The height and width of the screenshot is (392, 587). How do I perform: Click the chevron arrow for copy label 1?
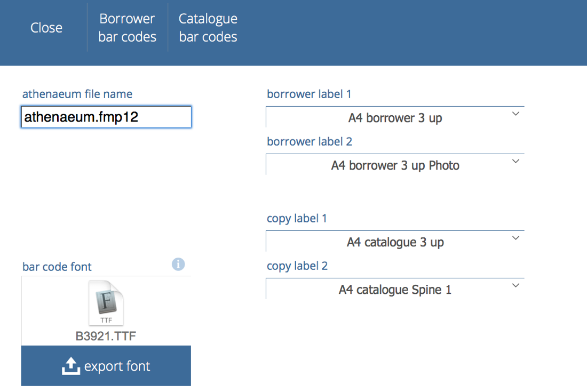515,238
